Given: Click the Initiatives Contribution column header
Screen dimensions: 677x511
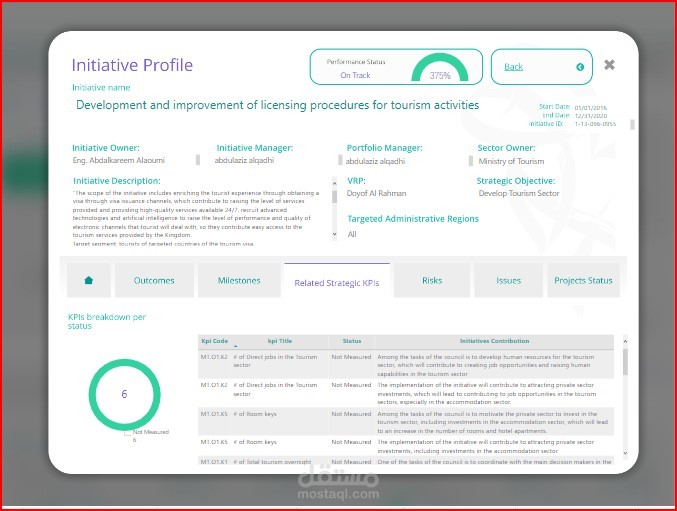Looking at the screenshot, I should coord(494,341).
